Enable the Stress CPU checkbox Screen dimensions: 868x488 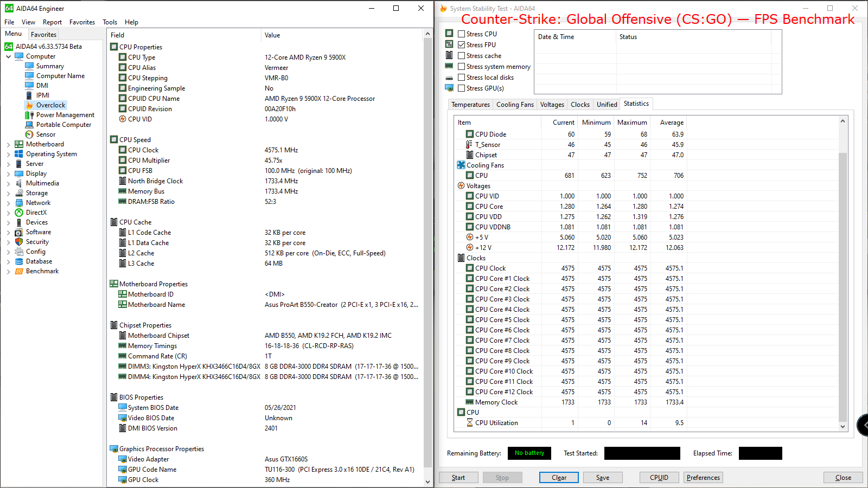(462, 34)
